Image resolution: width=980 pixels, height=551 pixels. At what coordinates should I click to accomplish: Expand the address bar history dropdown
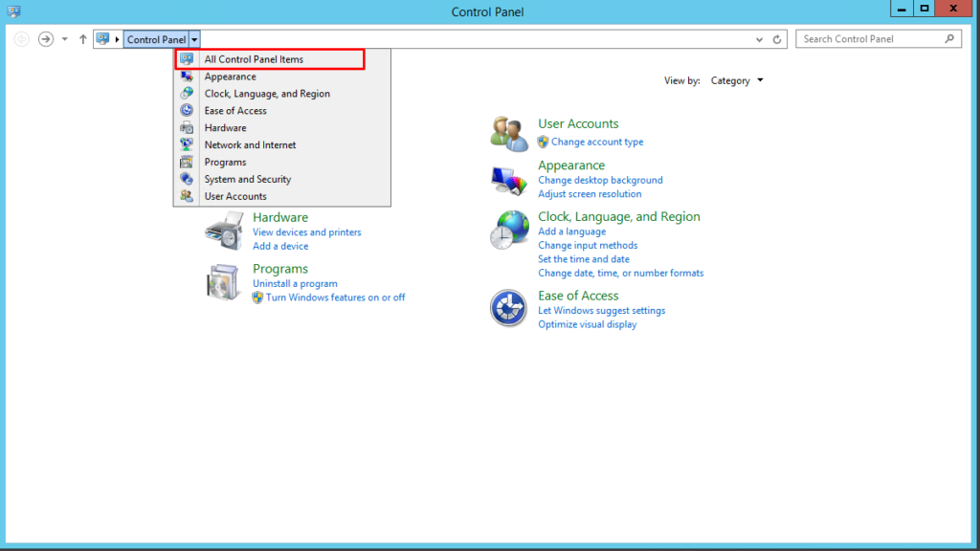[759, 39]
